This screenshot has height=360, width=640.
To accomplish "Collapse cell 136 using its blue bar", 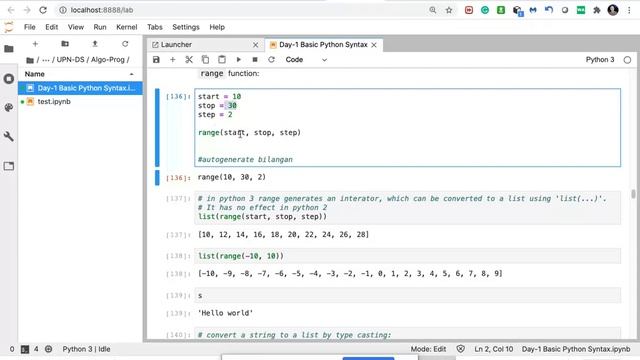I will pos(157,127).
